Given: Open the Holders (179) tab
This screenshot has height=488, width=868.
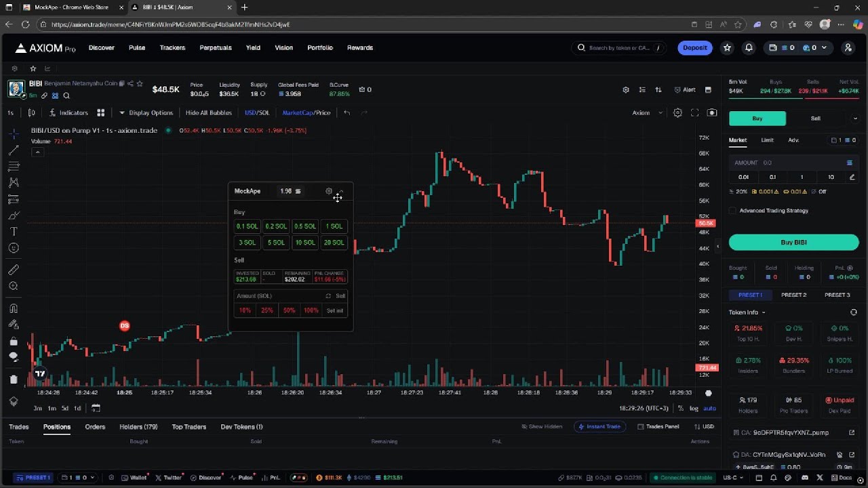Looking at the screenshot, I should (x=138, y=426).
